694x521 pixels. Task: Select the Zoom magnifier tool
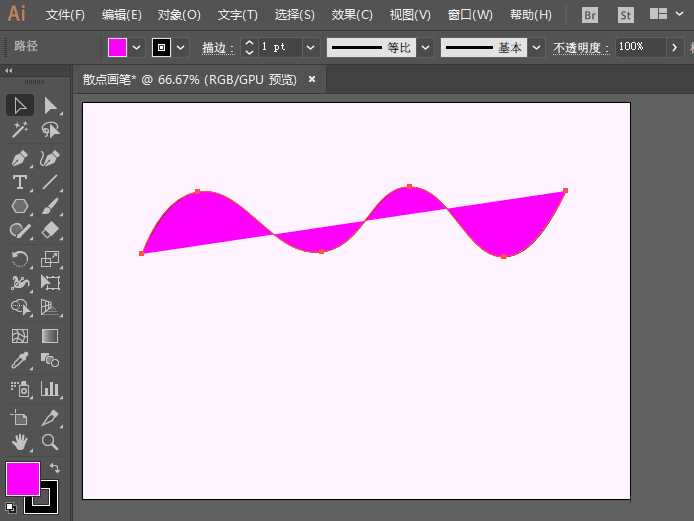tap(50, 442)
